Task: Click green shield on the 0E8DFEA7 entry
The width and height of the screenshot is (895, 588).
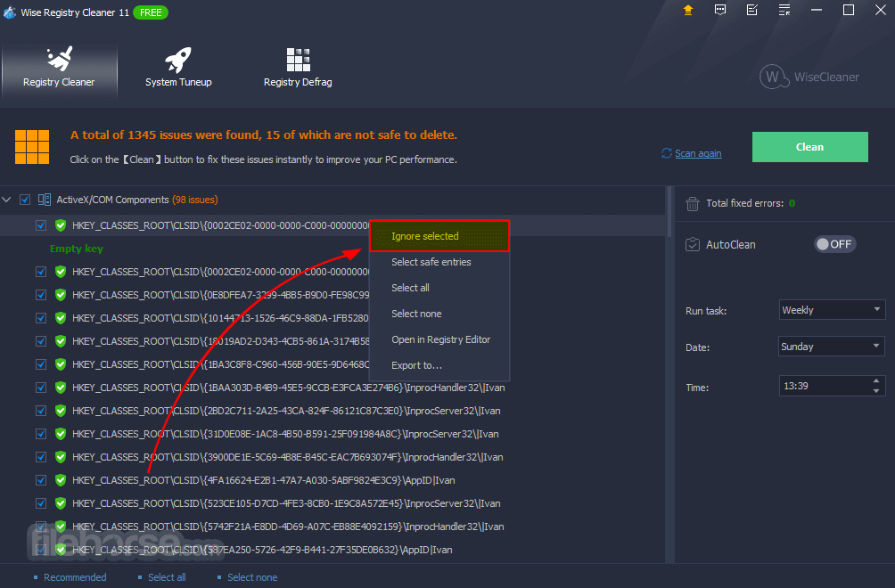Action: [61, 295]
